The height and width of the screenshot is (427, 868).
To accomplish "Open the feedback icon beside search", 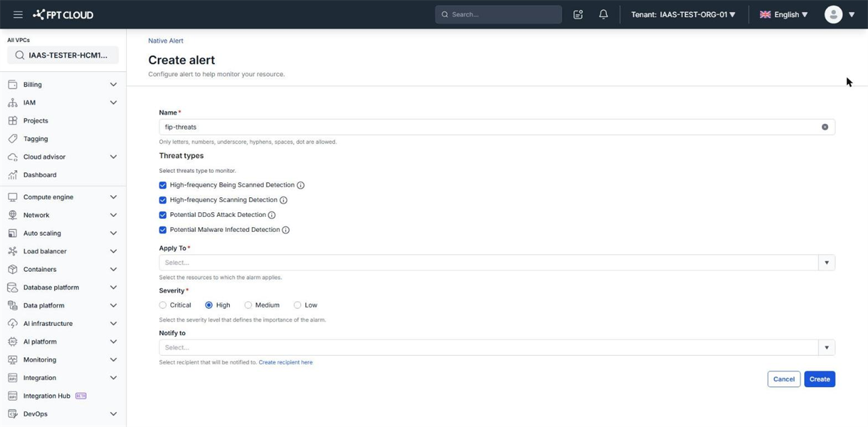I will tap(578, 14).
